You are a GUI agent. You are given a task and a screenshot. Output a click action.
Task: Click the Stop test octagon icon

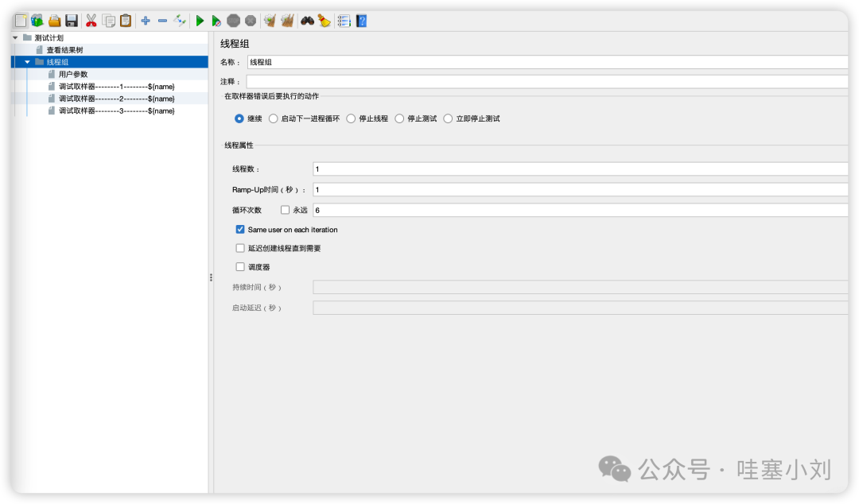pos(233,21)
